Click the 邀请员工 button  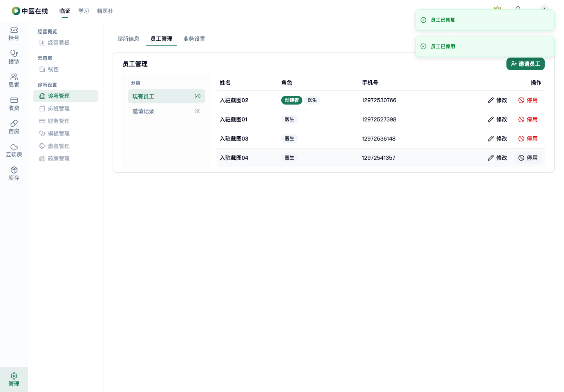pyautogui.click(x=526, y=64)
